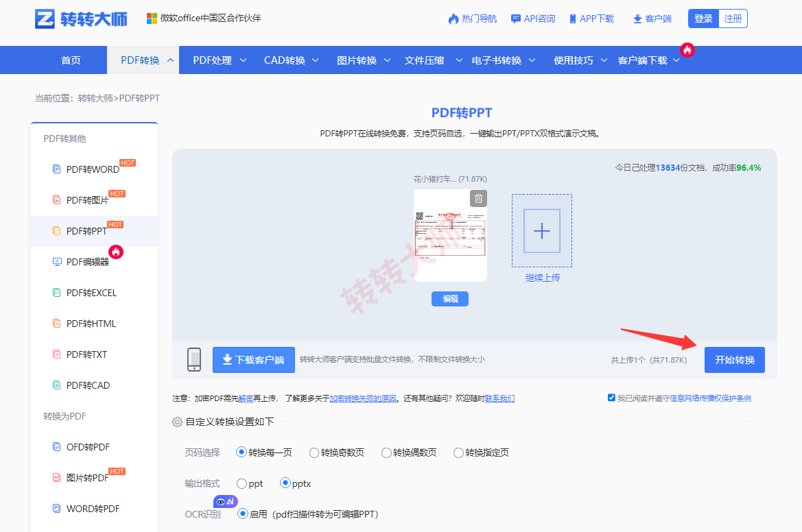The image size is (802, 532).
Task: Click the red flame badge on 客户端下载
Action: 687,49
